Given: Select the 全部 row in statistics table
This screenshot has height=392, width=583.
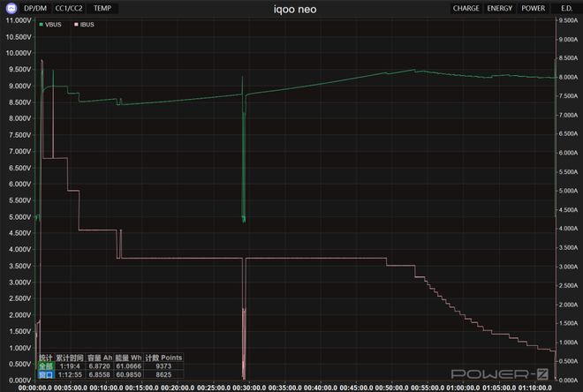Looking at the screenshot, I should coord(46,366).
